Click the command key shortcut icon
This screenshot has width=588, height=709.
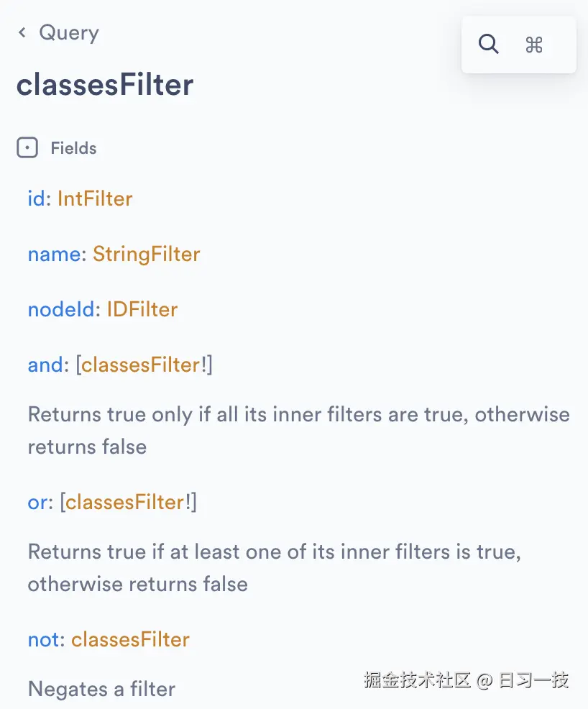click(x=533, y=44)
